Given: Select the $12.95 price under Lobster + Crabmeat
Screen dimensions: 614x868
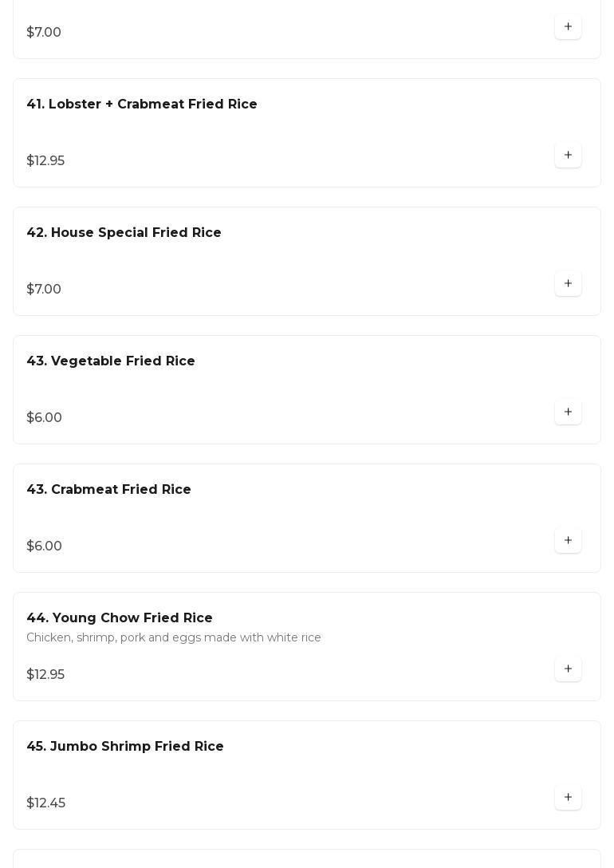Looking at the screenshot, I should tap(45, 161).
